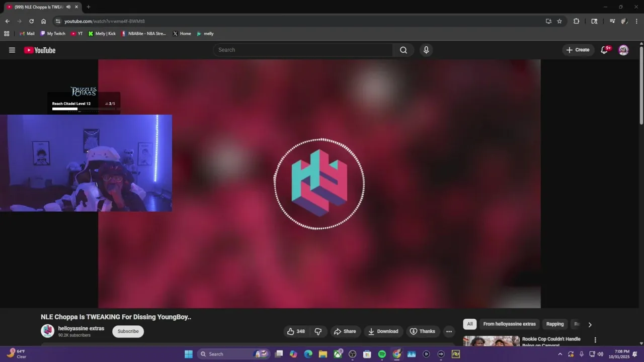Subscribe to helloyassine extras
644x362 pixels.
tap(128, 331)
